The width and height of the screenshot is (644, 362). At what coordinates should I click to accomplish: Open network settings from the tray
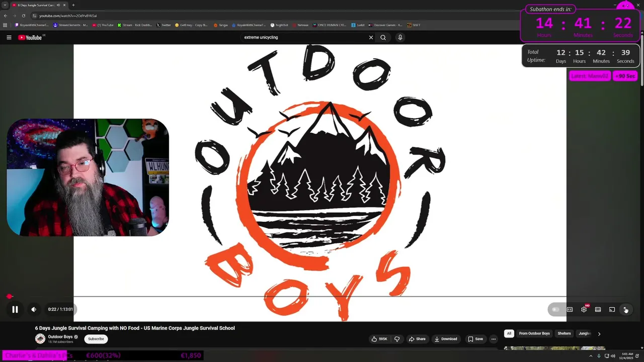coord(607,356)
